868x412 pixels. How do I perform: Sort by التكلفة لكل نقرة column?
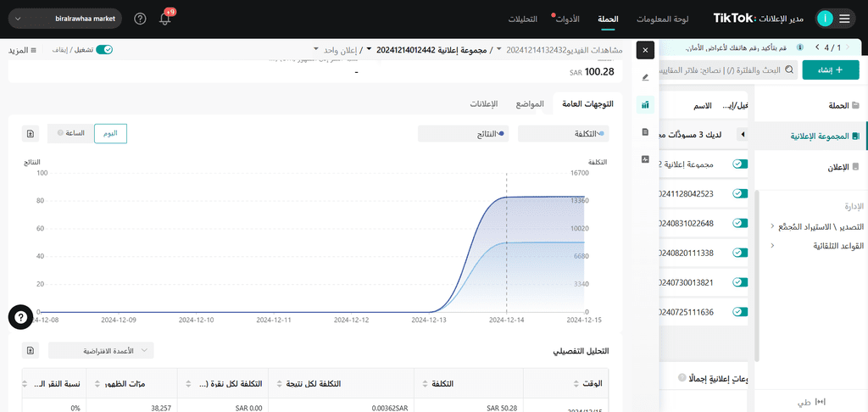188,383
